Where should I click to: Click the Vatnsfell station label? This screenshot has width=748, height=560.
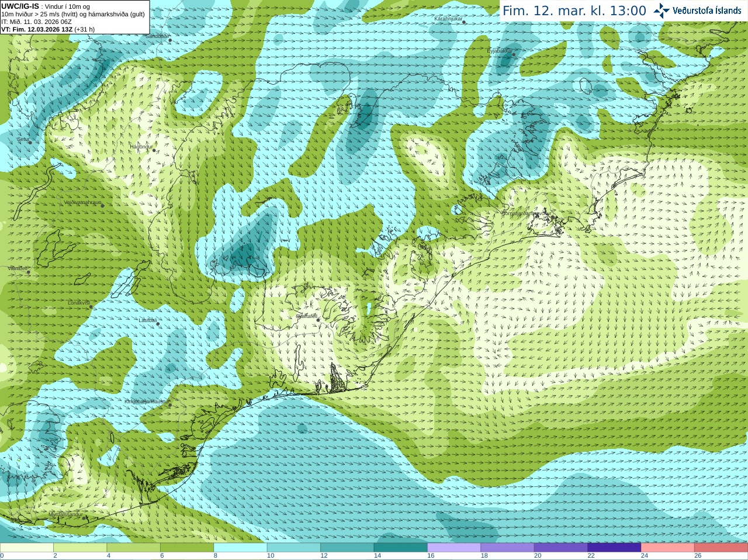coord(18,268)
